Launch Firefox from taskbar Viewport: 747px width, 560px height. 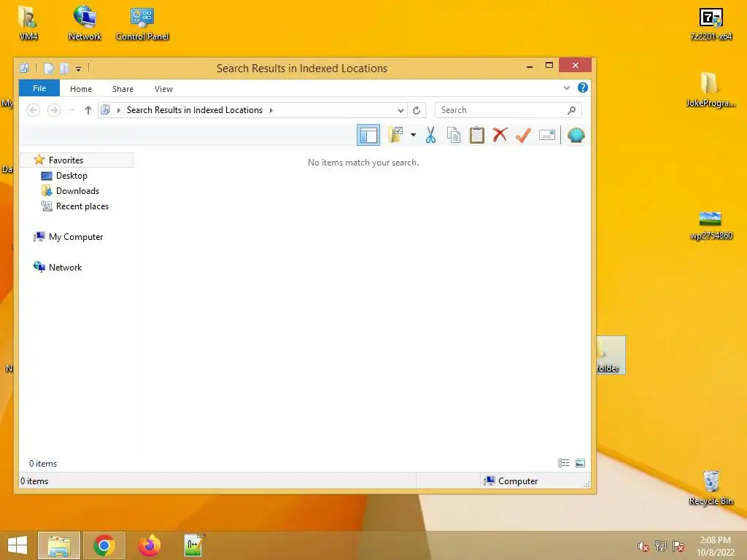coord(149,545)
